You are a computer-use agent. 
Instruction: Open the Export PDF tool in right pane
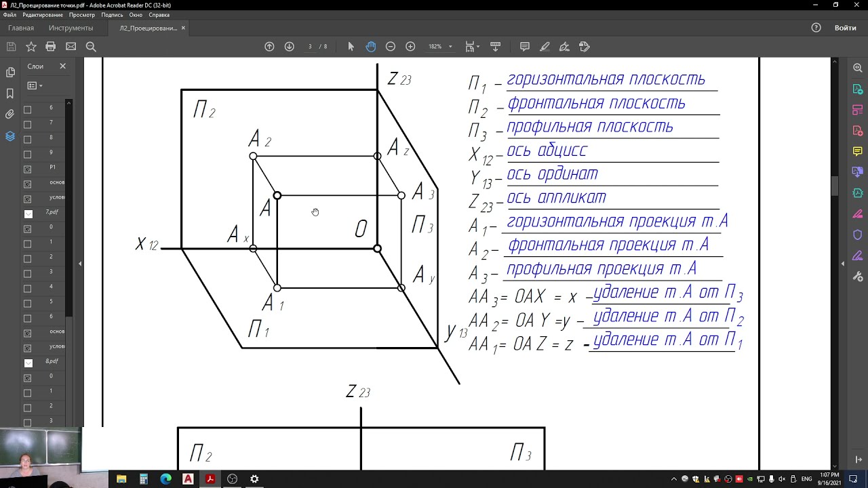[858, 89]
